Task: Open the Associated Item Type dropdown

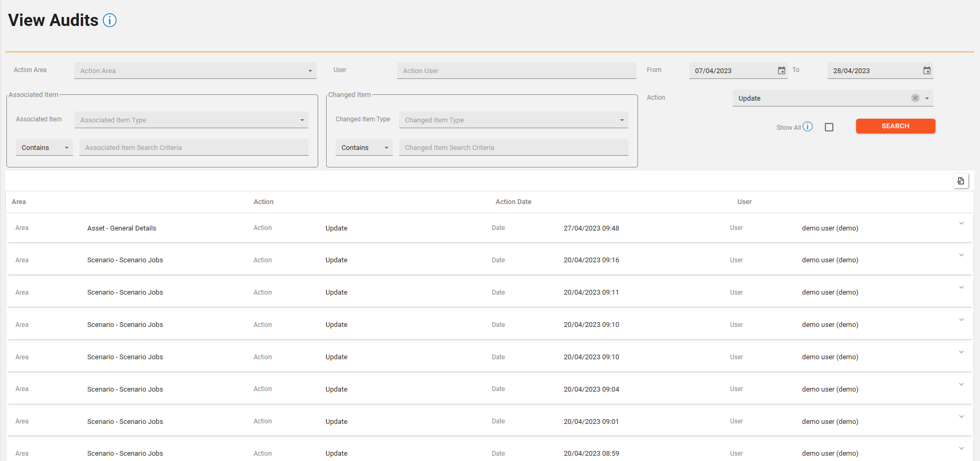Action: click(191, 120)
